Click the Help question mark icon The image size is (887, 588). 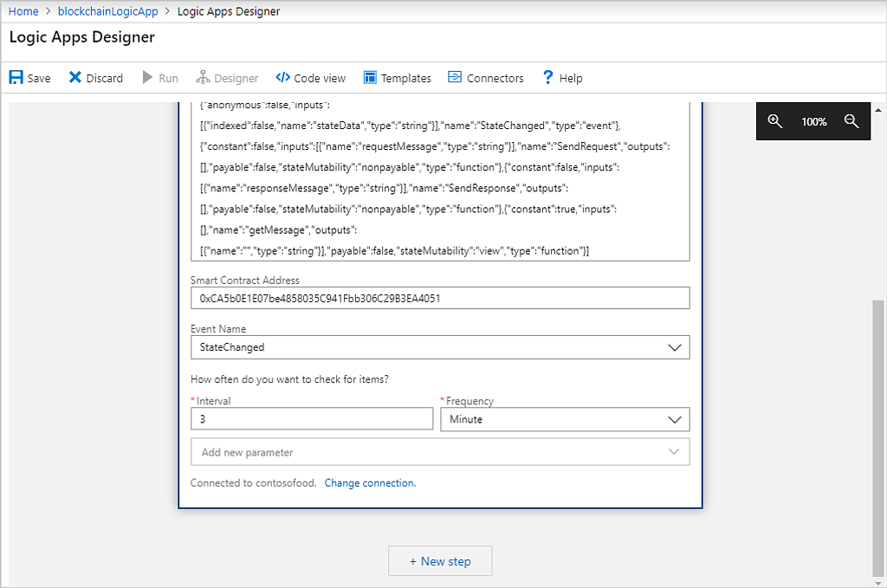click(x=547, y=78)
